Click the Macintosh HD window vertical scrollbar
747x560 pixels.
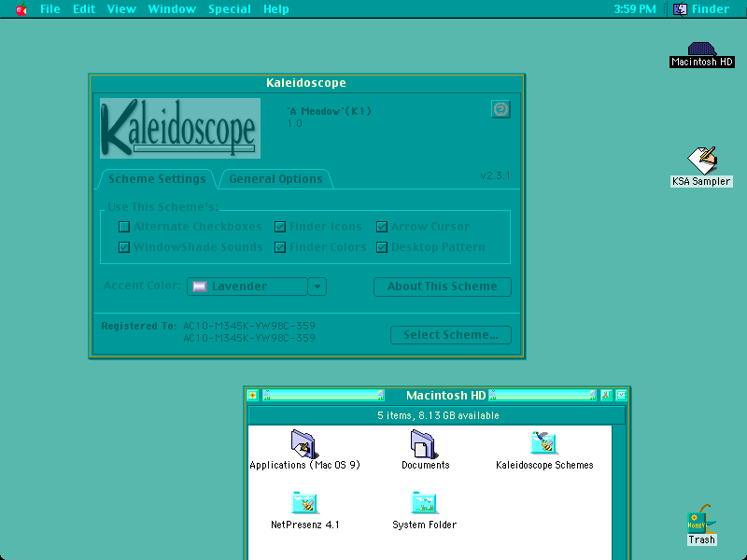tap(619, 493)
